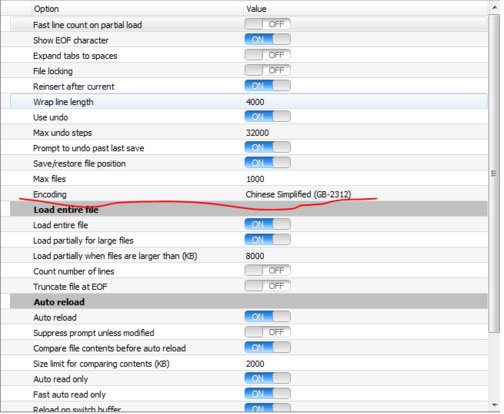Turn on Truncate file at EOF
The width and height of the screenshot is (504, 414).
coord(267,286)
